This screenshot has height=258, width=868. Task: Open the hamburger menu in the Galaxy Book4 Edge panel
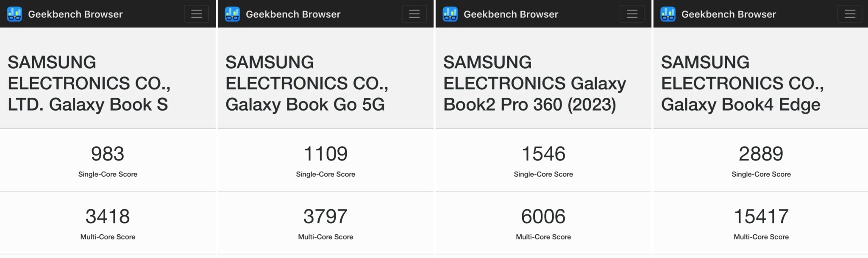[849, 13]
